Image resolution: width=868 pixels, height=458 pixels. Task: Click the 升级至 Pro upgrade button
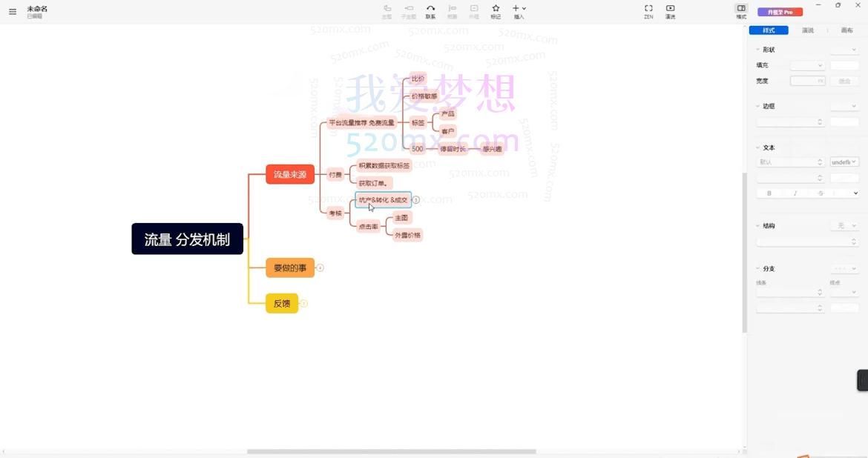click(780, 12)
